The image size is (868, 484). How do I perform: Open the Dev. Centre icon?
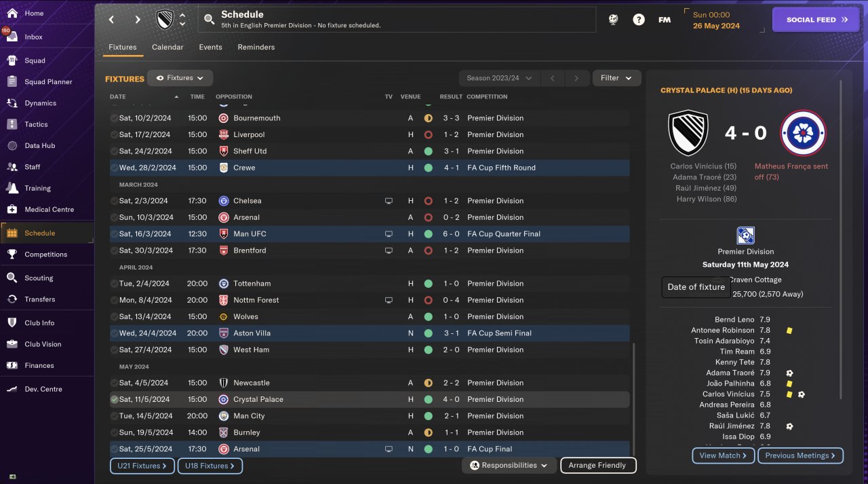[12, 389]
